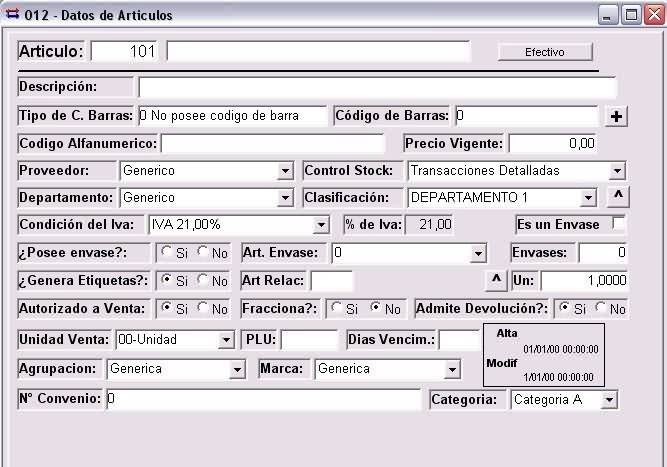Screen dimensions: 667x467
Task: Focus the N° Convenio field
Action: coord(263,400)
